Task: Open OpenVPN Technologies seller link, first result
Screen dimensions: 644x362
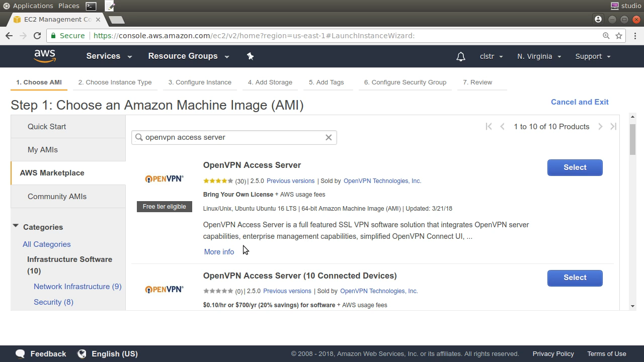Action: coord(382,181)
